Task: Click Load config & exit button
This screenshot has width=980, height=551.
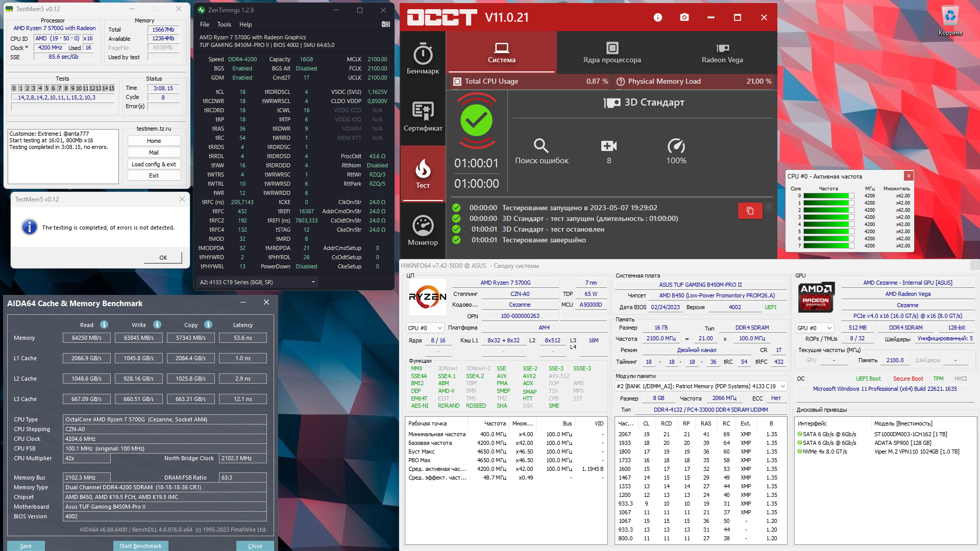Action: pyautogui.click(x=154, y=164)
